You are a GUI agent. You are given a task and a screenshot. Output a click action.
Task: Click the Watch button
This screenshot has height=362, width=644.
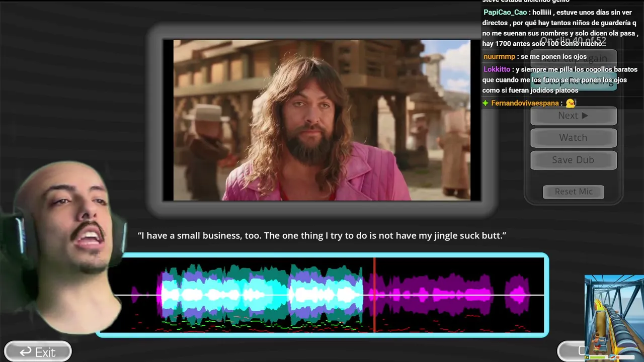(573, 138)
